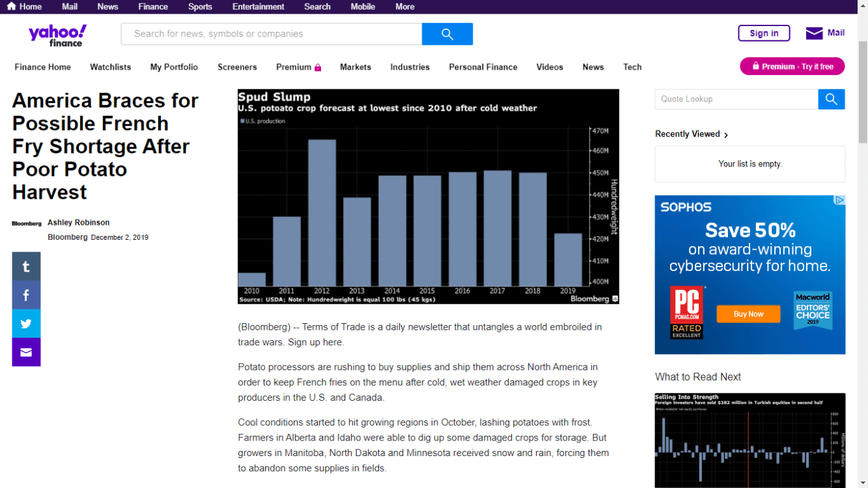Click the paragraph starting 'Cool conditions started'
868x488 pixels.
423,445
